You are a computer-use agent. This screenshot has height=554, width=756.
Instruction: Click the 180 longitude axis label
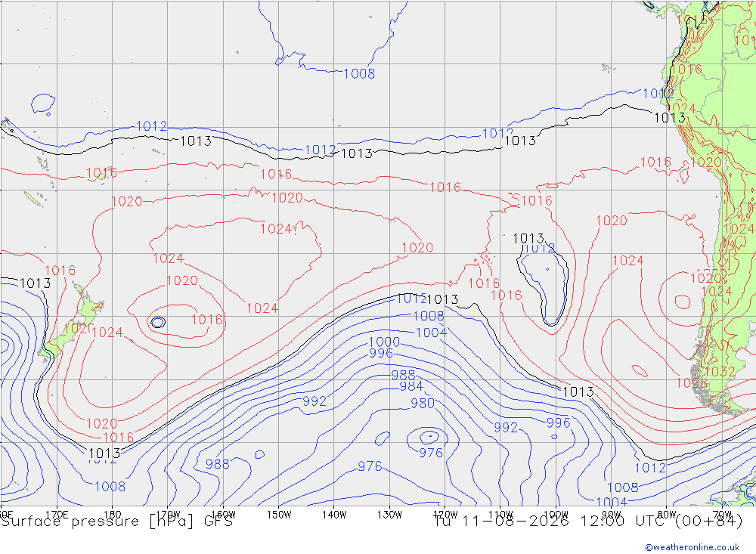113,515
